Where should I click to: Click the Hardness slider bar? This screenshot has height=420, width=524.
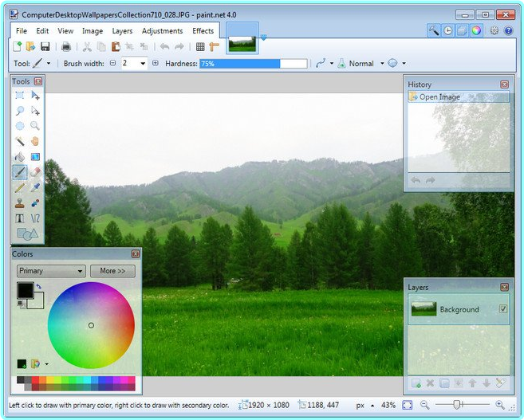253,64
